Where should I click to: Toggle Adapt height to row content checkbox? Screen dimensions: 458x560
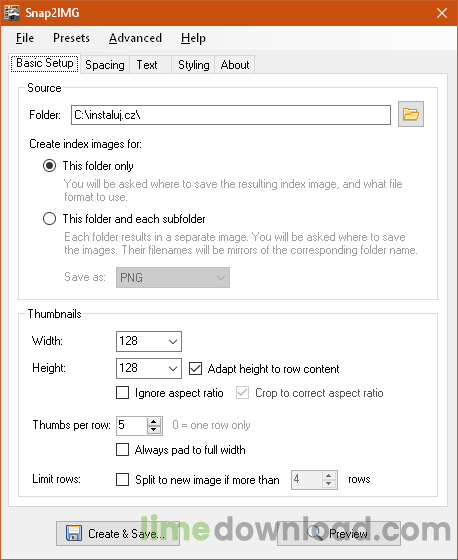195,369
